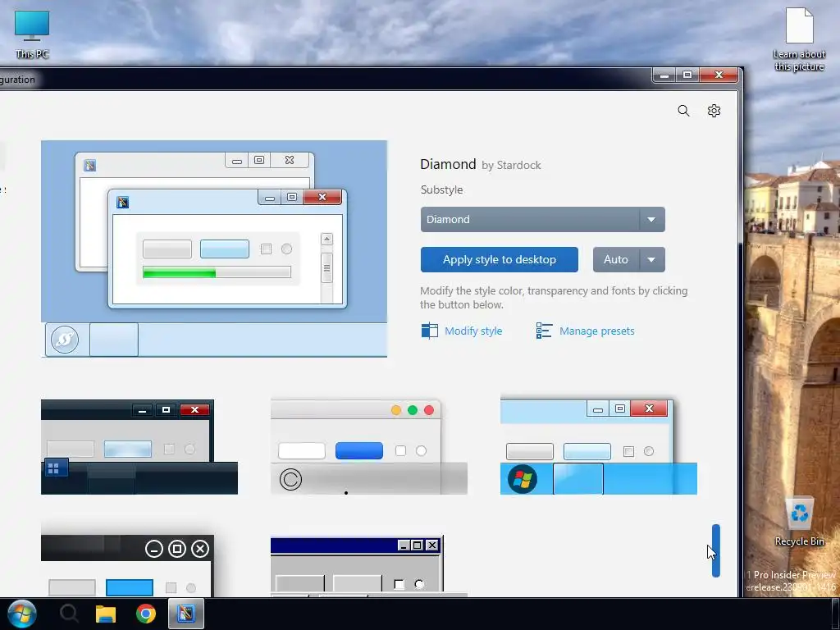This screenshot has height=630, width=840.
Task: Click the blue vertical scrollbar thumb
Action: (715, 550)
